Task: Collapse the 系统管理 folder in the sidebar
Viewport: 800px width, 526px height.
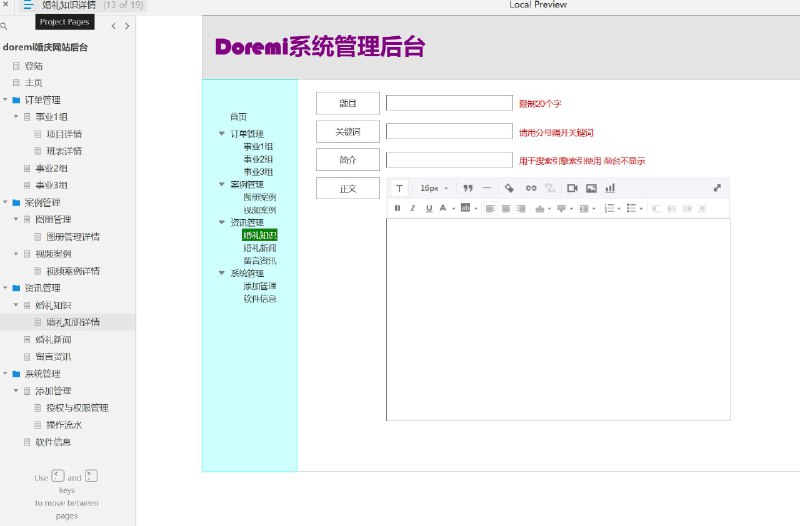Action: tap(5, 373)
